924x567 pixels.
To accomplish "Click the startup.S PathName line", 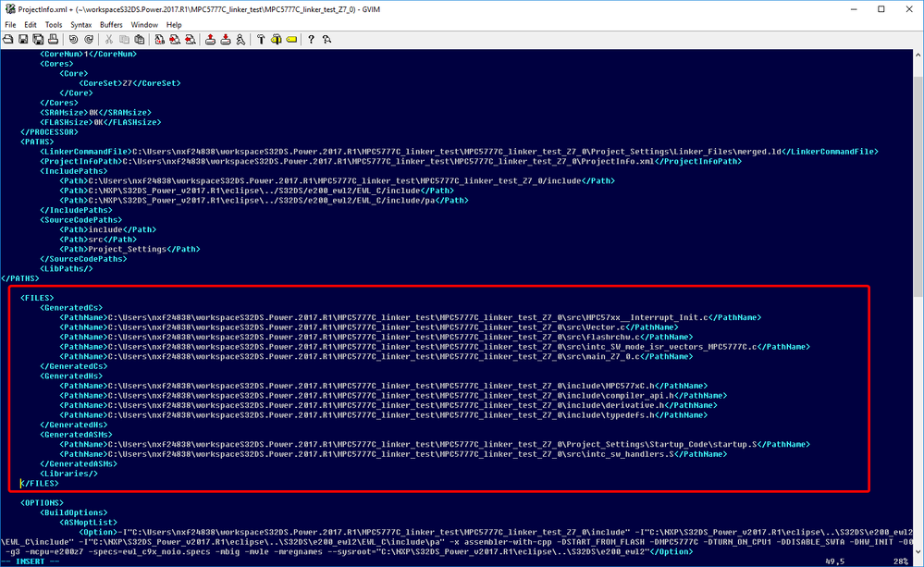I will (x=435, y=444).
